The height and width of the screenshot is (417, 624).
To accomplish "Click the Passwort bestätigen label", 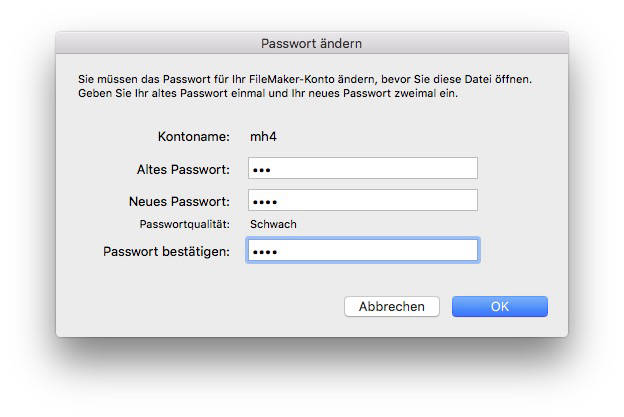I will [x=166, y=250].
